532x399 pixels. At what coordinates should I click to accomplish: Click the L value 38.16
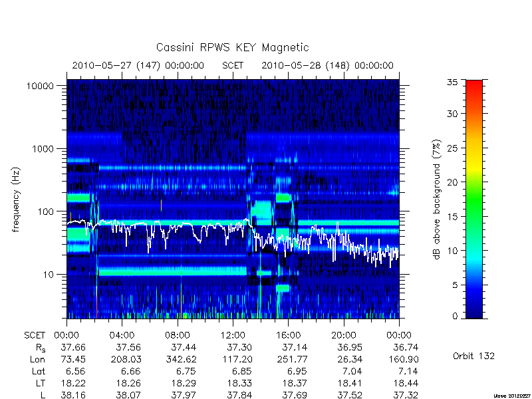(73, 395)
